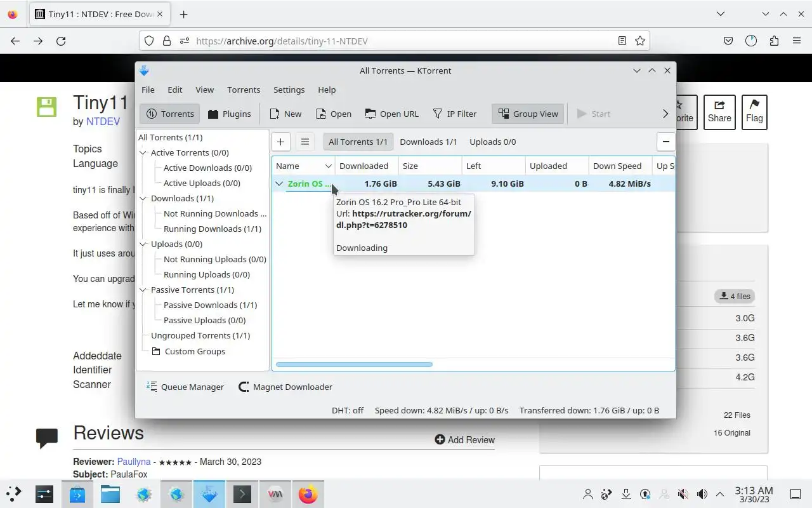Switch to the Downloads 1/1 tab
Image resolution: width=812 pixels, height=508 pixels.
428,142
